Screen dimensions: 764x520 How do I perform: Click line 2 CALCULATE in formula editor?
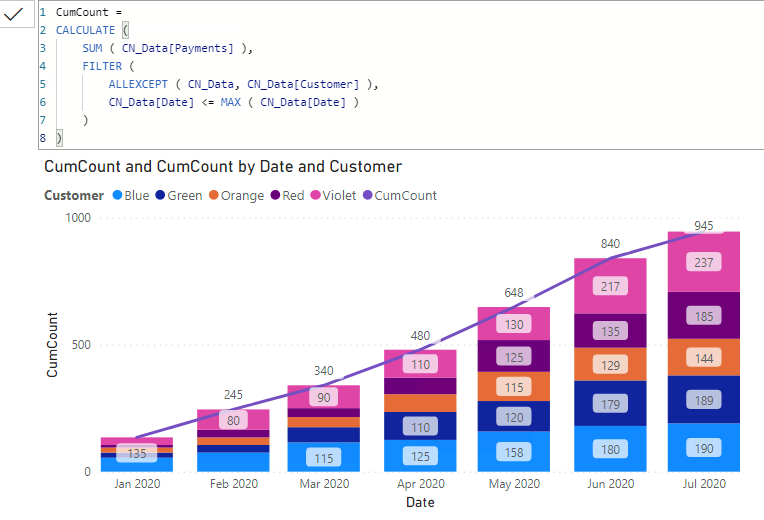pos(85,30)
